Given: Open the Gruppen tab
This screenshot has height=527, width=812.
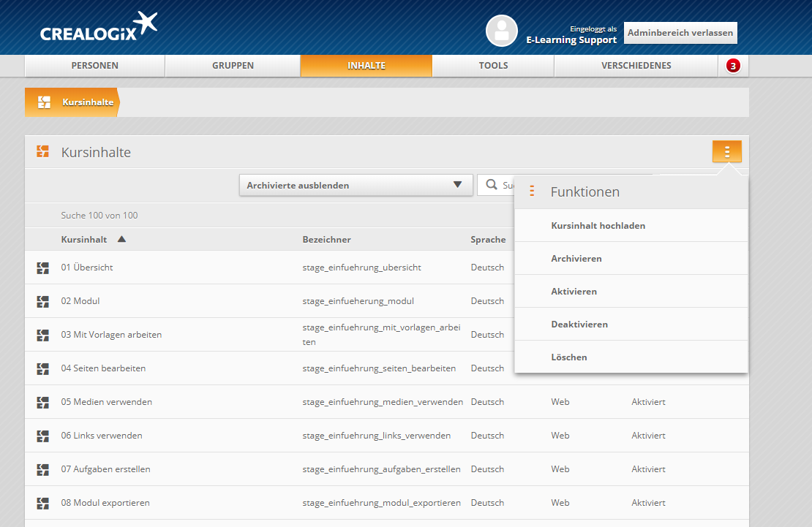Looking at the screenshot, I should [233, 66].
